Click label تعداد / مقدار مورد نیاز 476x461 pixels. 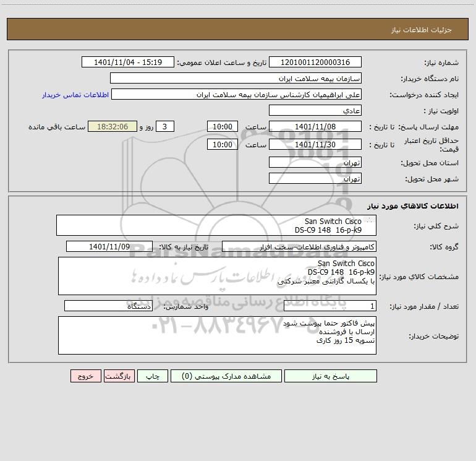click(x=424, y=307)
